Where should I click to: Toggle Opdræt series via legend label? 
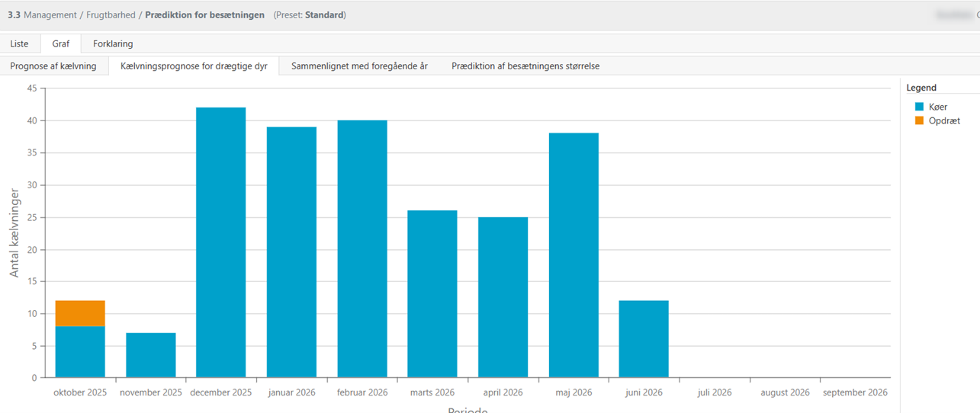point(944,120)
